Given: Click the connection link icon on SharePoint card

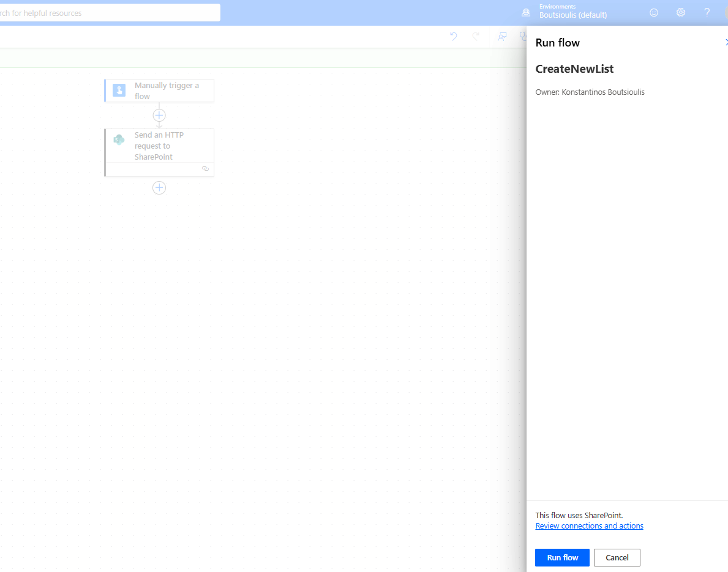Looking at the screenshot, I should click(x=205, y=169).
